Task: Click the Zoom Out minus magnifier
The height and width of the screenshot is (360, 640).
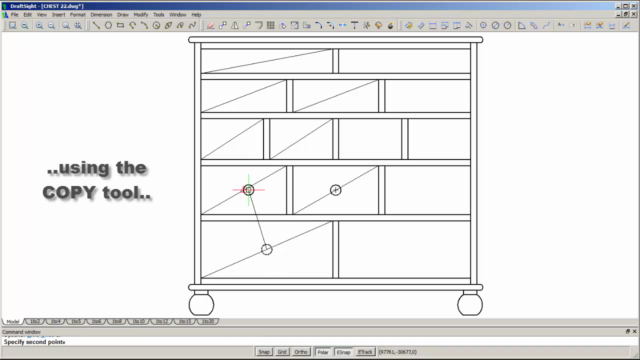Action: click(x=51, y=25)
